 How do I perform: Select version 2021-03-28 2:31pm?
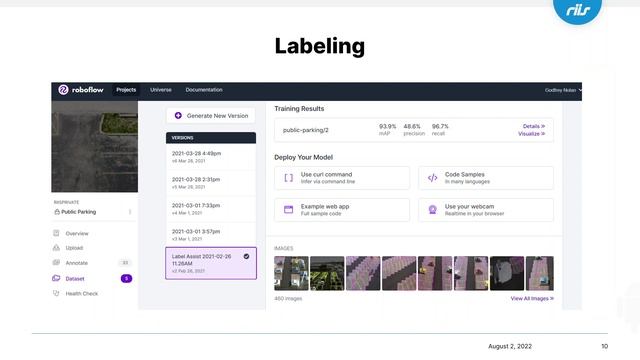coord(211,183)
